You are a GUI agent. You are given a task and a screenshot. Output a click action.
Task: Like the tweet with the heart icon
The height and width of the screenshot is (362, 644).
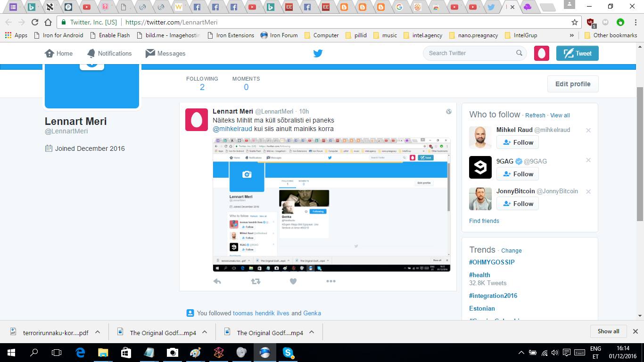[293, 281]
